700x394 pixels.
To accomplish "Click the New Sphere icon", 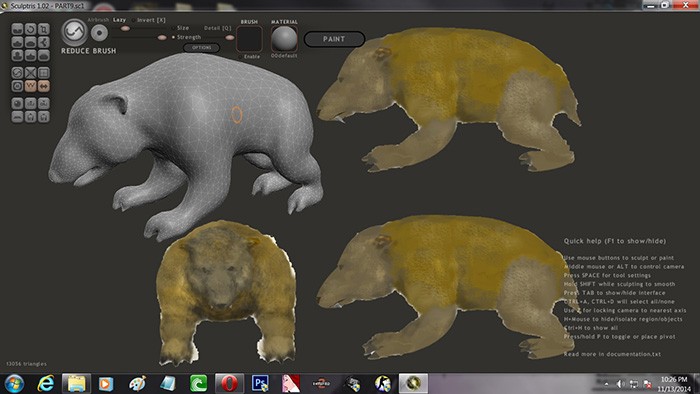I will (x=17, y=104).
